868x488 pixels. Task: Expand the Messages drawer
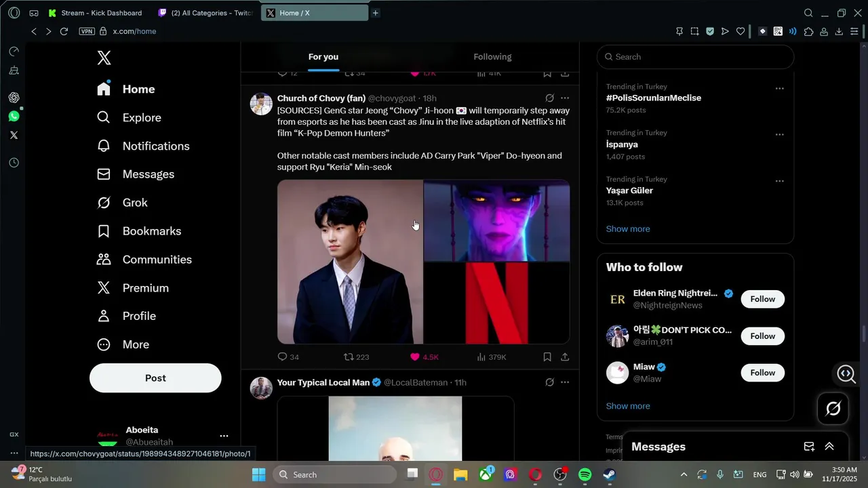(829, 447)
